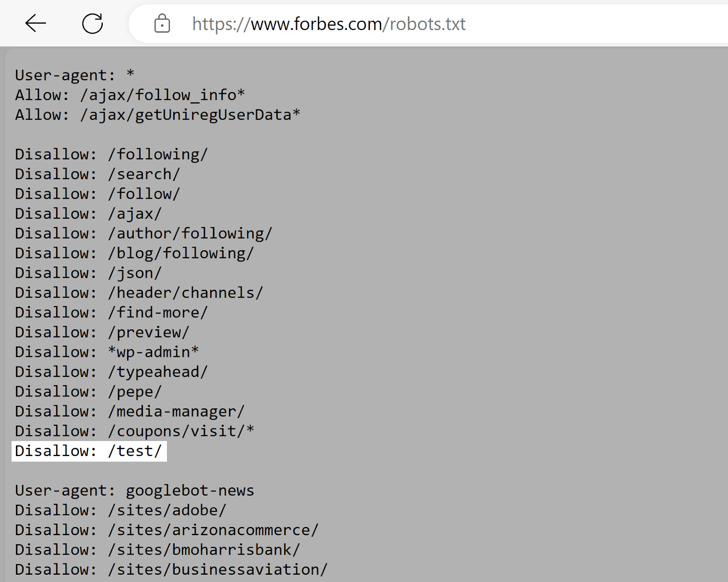This screenshot has height=582, width=728.
Task: Select the User-agent asterisk line
Action: (74, 75)
